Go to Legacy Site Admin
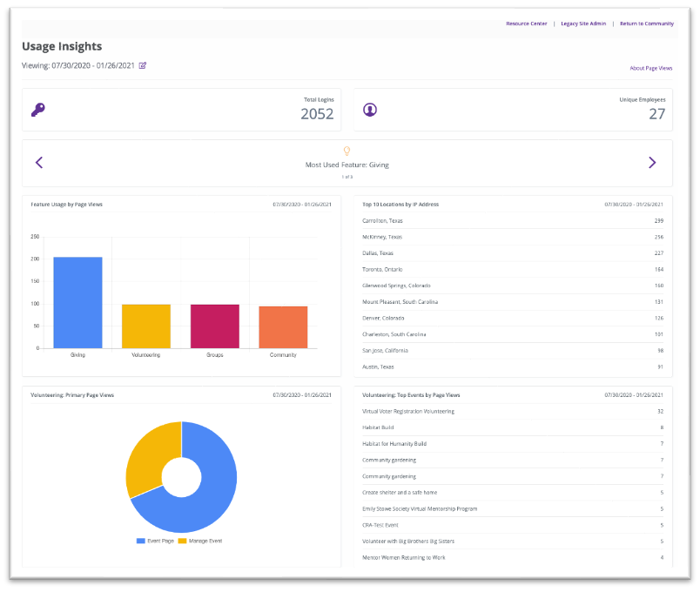This screenshot has height=592, width=700. point(582,24)
